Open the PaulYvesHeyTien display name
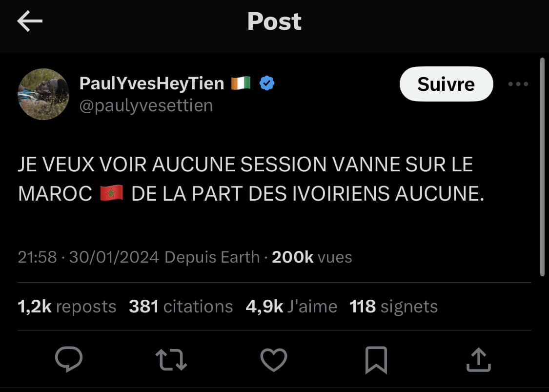Image resolution: width=549 pixels, height=392 pixels. point(152,83)
